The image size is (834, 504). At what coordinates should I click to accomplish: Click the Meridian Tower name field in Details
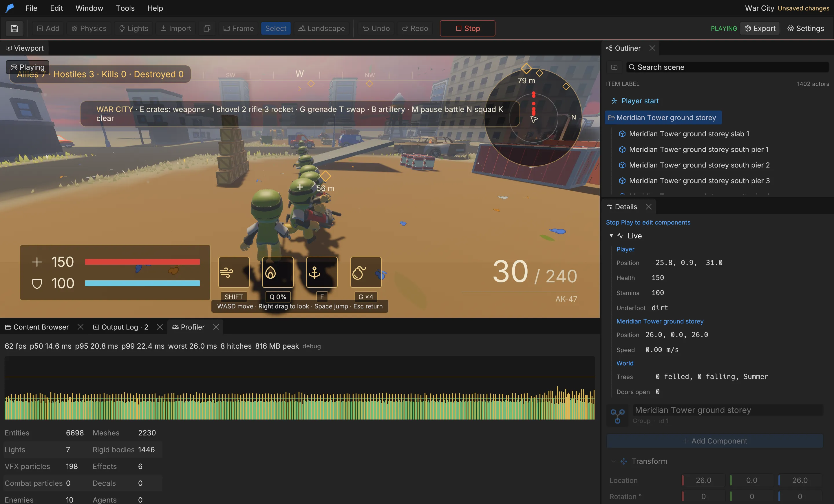[728, 410]
